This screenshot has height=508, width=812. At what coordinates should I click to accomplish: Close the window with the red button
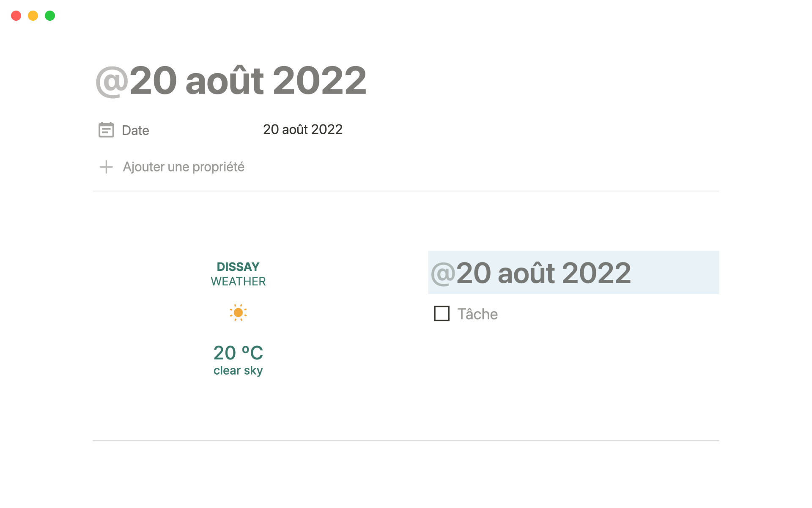(16, 16)
